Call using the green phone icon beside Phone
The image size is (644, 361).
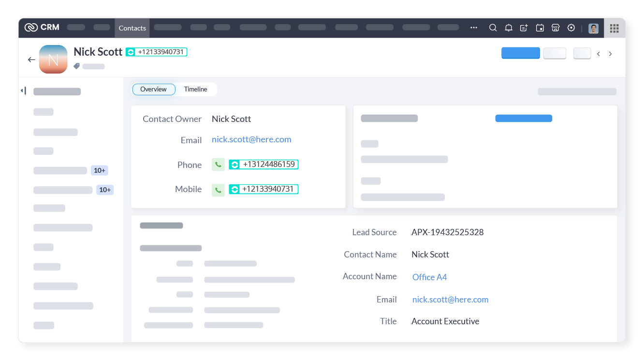[218, 165]
